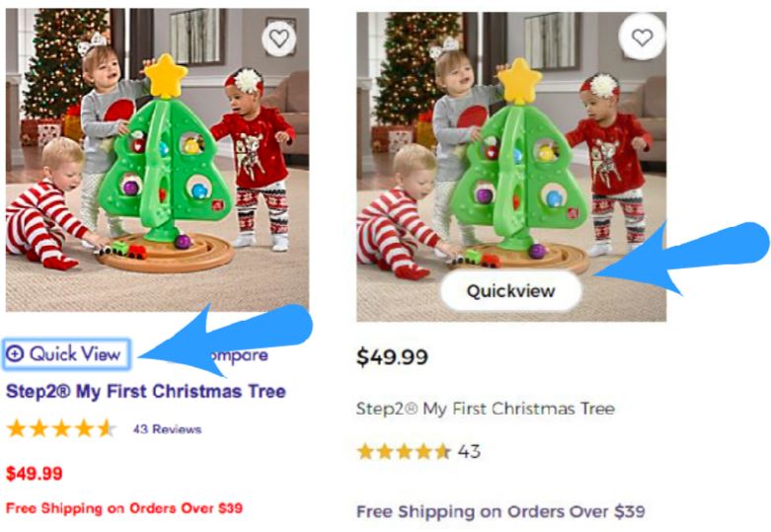The image size is (771, 532).
Task: Click the review count 43 beside the stars
Action: 469,451
